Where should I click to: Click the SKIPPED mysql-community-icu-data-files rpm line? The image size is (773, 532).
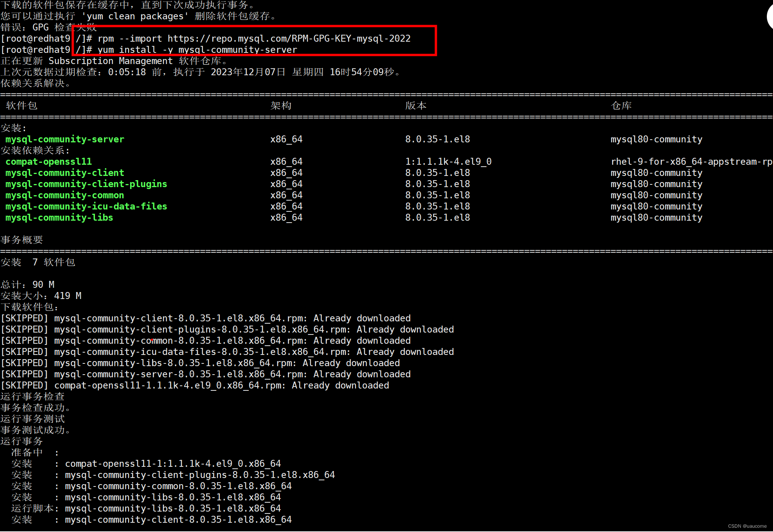227,352
